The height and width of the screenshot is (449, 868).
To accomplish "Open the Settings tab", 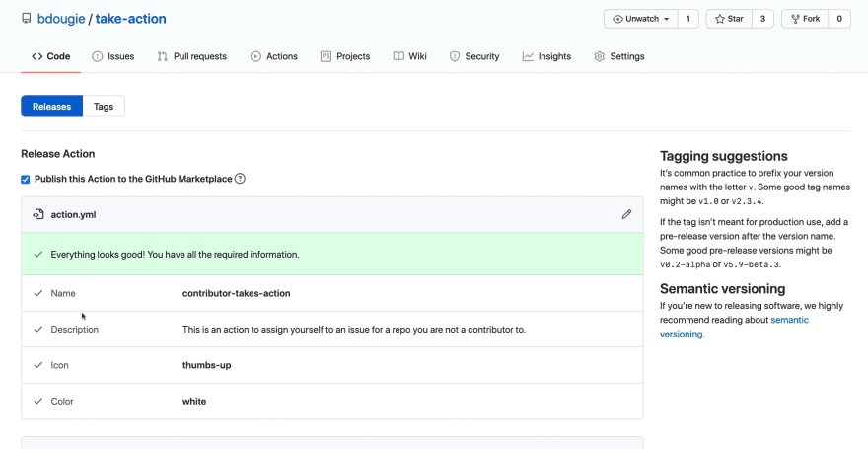I will coord(618,56).
